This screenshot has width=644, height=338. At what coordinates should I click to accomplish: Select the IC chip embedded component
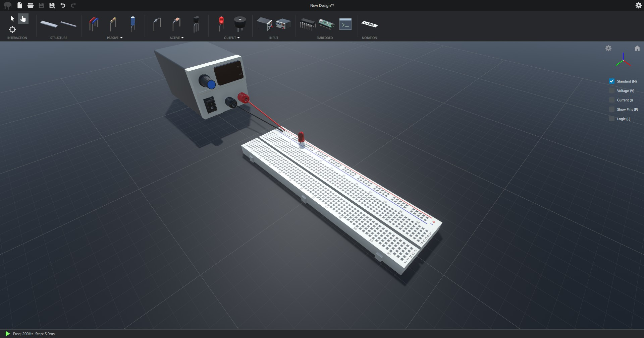point(307,24)
